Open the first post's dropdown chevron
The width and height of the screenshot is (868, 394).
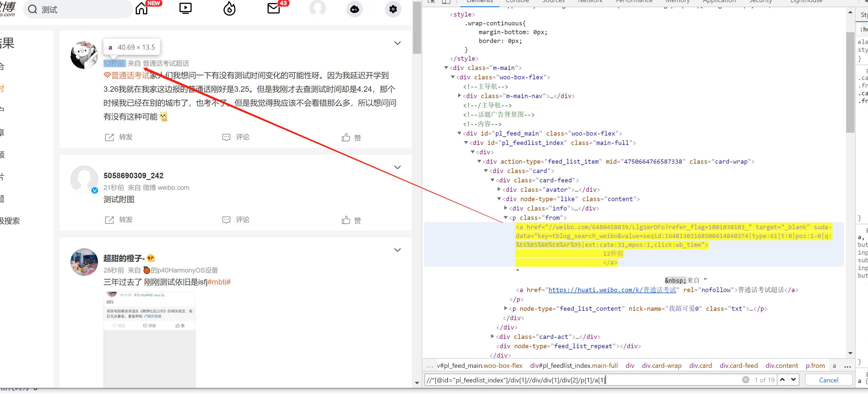point(398,43)
